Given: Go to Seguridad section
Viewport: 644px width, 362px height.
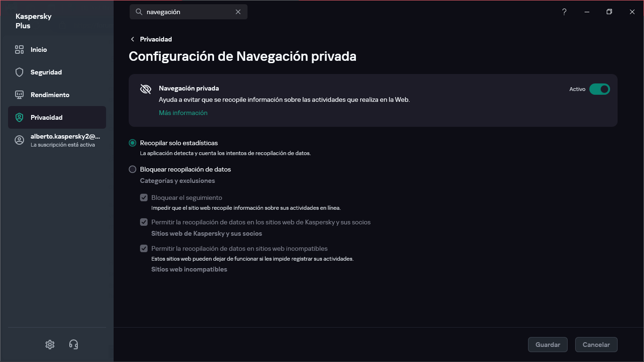Looking at the screenshot, I should click(57, 72).
